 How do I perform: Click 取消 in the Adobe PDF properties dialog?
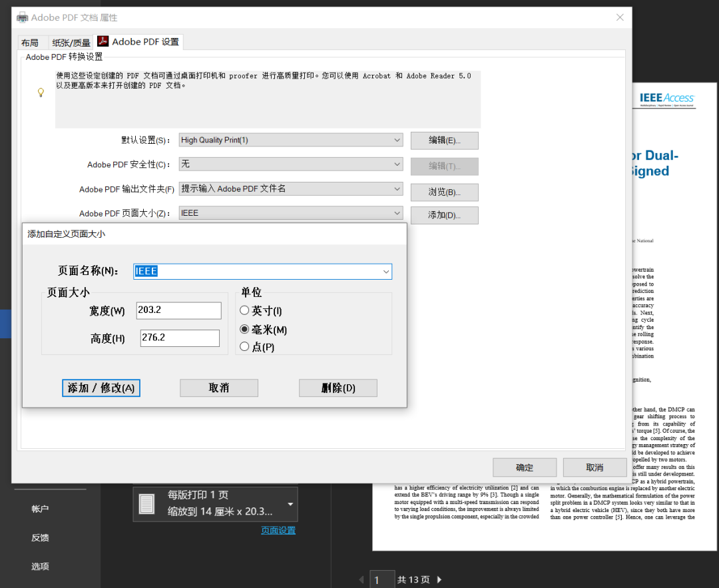pos(595,467)
